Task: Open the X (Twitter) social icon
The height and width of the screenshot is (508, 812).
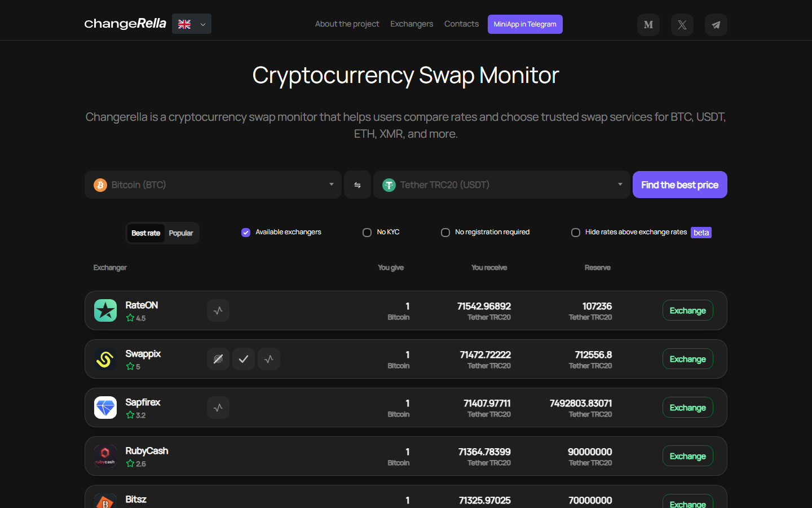Action: pos(682,25)
